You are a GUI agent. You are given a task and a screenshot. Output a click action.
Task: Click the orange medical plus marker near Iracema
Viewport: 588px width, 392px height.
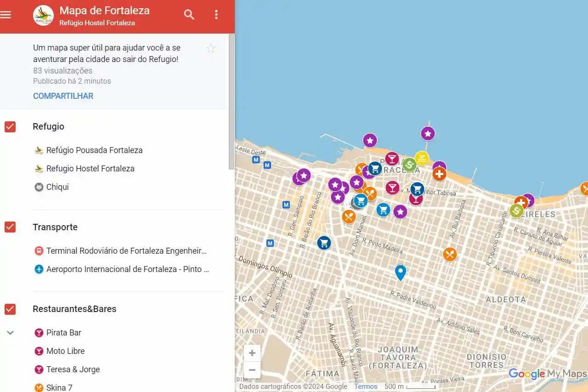coord(440,174)
